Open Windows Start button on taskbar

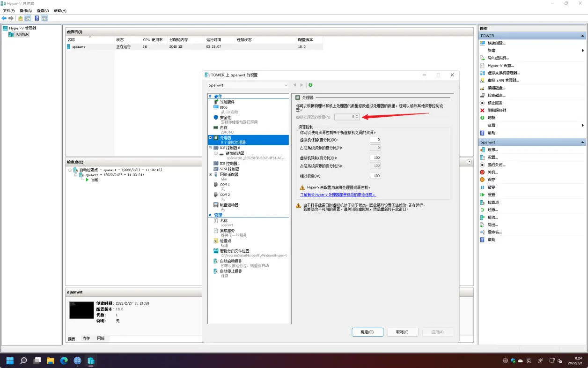(10, 360)
